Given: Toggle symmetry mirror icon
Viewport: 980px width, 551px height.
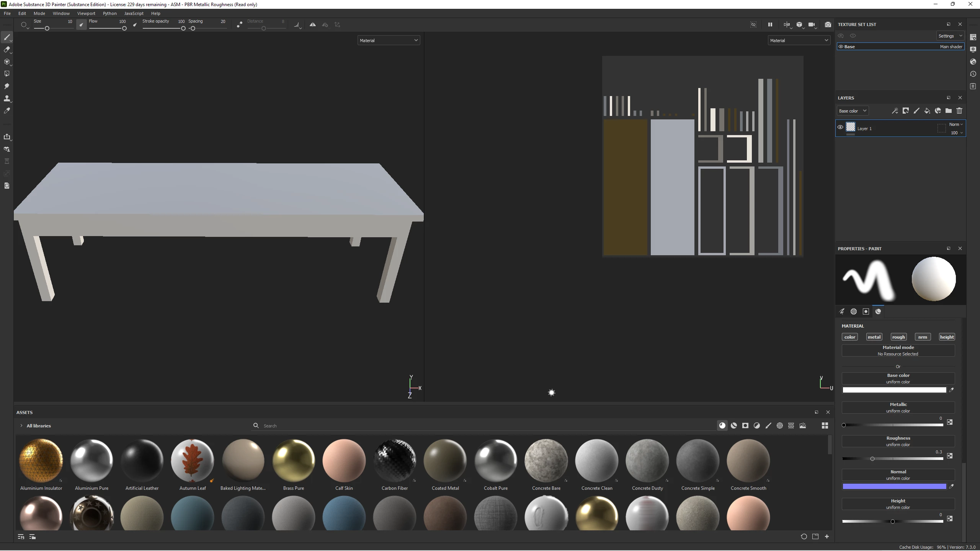Looking at the screenshot, I should tap(313, 24).
